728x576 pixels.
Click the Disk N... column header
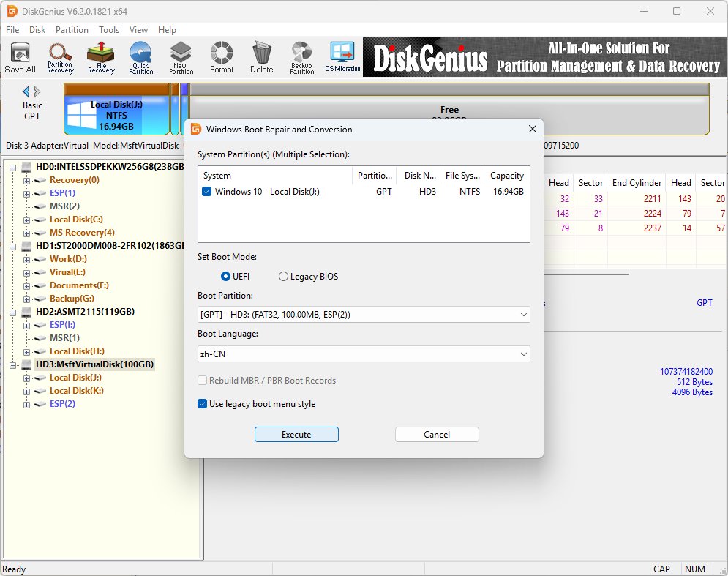(419, 176)
